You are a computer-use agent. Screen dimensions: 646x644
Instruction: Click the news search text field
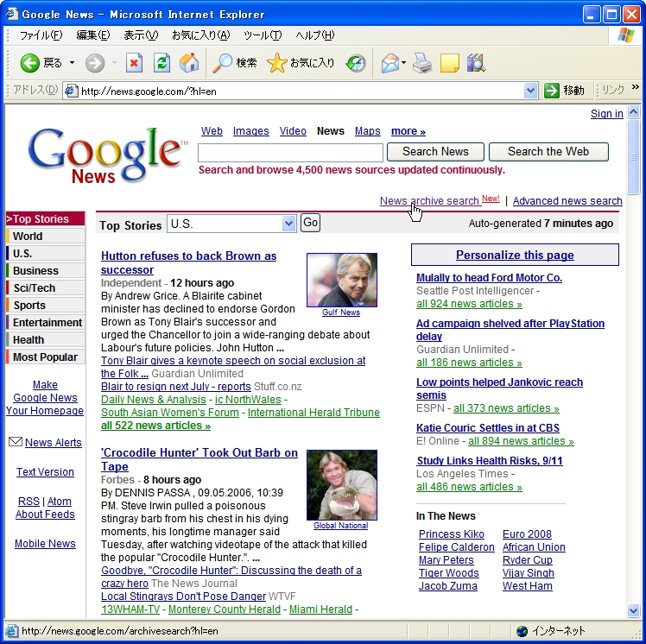(290, 153)
